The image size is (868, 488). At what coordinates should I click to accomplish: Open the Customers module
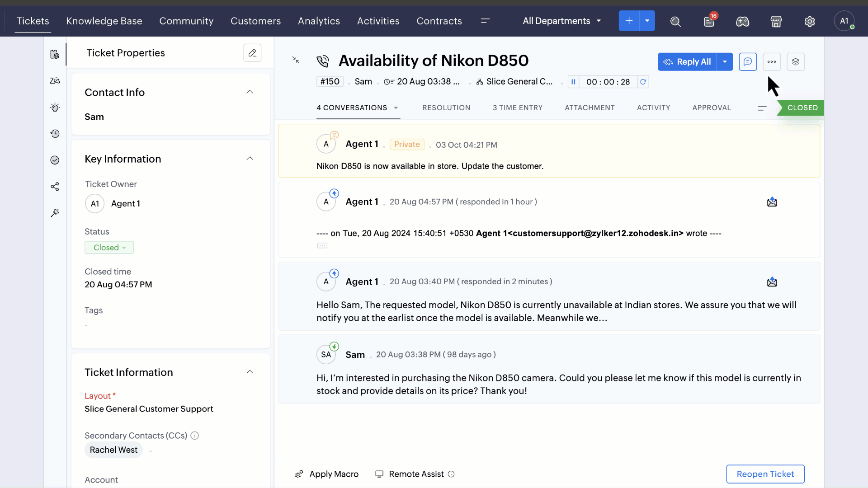click(255, 21)
